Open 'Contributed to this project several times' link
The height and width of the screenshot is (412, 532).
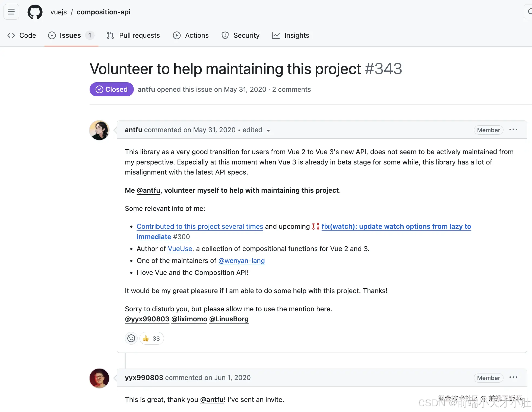tap(200, 226)
